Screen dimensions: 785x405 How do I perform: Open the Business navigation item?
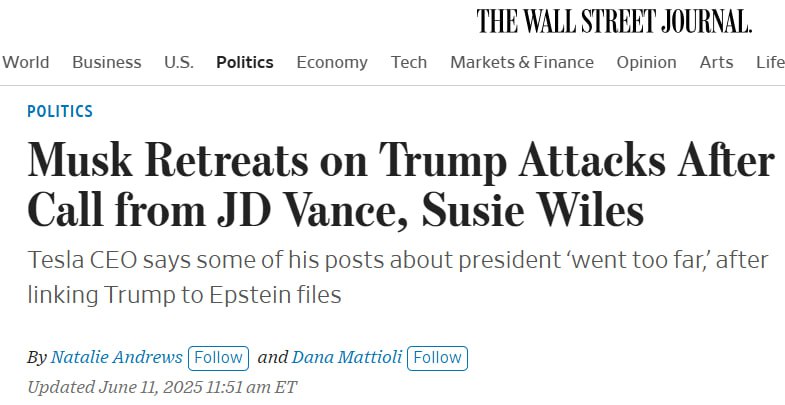[x=106, y=62]
